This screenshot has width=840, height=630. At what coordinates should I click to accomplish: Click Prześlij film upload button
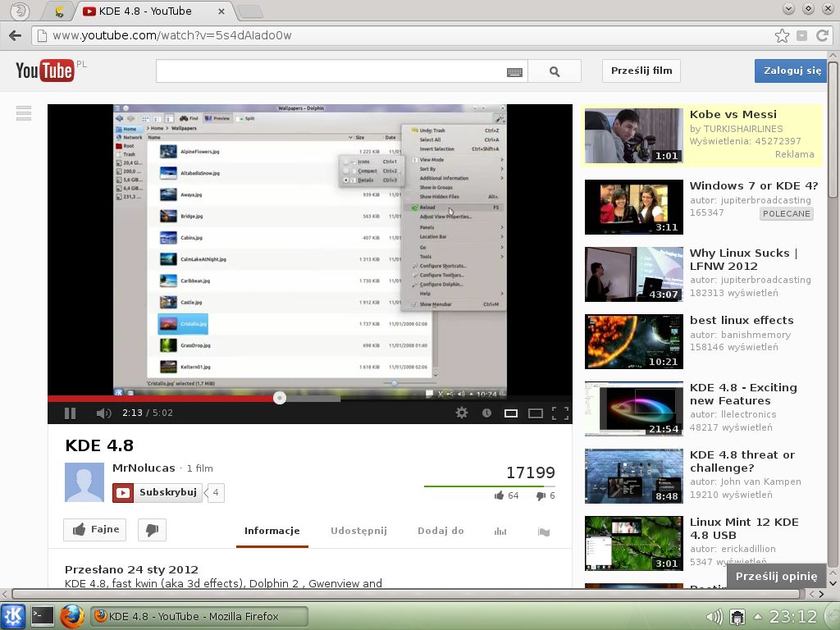point(641,71)
